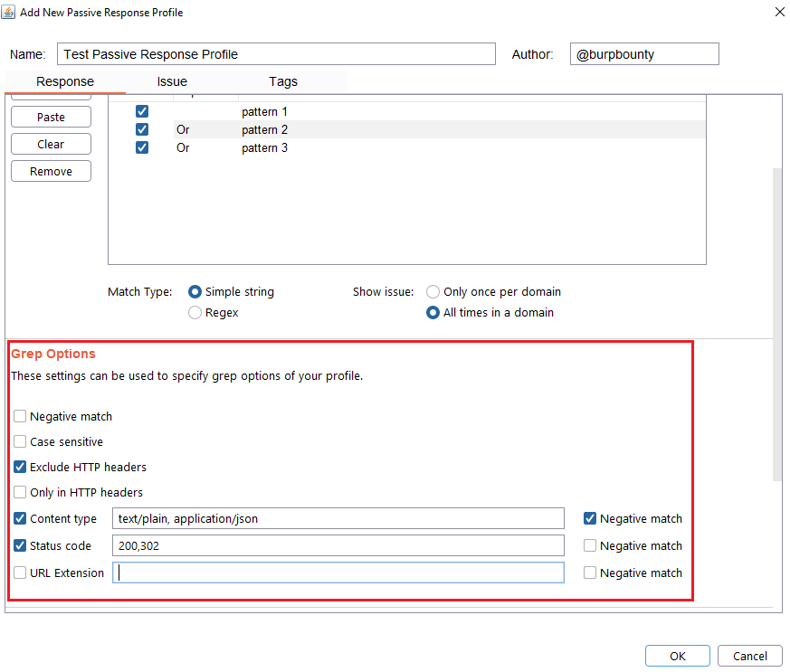Click into the Name text field
Image resolution: width=790 pixels, height=672 pixels.
(x=276, y=54)
